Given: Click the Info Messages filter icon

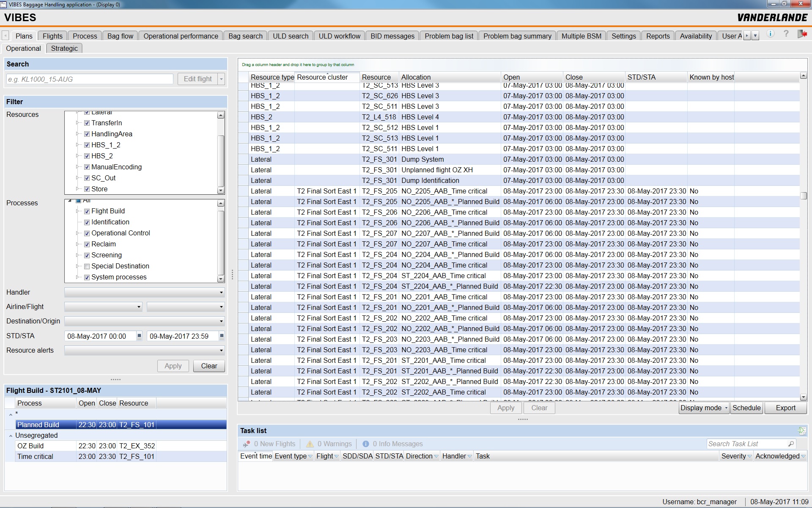Looking at the screenshot, I should coord(365,444).
